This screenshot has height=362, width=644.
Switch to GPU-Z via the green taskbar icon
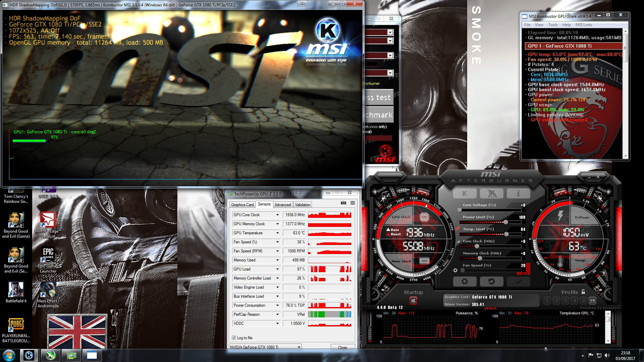pyautogui.click(x=71, y=355)
